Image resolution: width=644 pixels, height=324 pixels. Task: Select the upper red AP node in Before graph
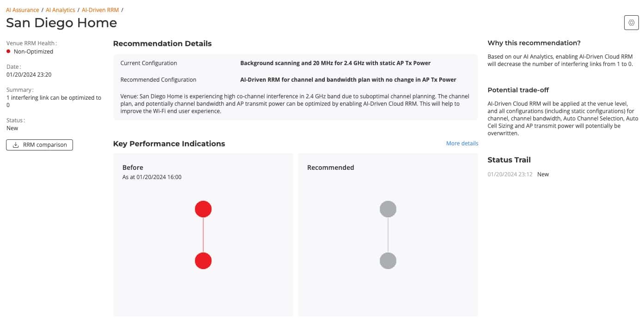pyautogui.click(x=203, y=209)
